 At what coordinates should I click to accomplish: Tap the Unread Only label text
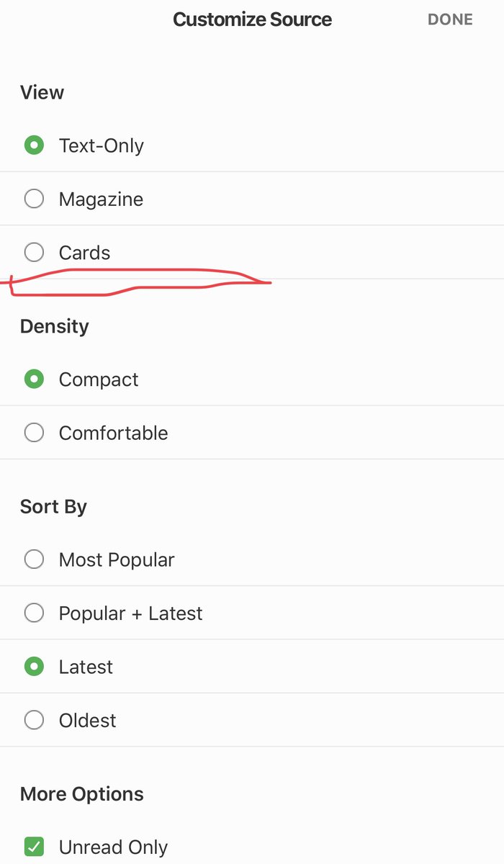point(113,847)
